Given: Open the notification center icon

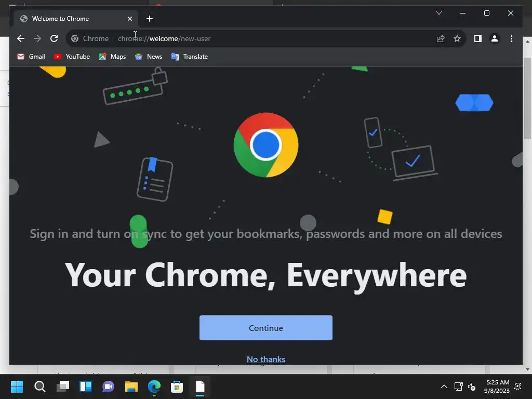Looking at the screenshot, I should (518, 387).
